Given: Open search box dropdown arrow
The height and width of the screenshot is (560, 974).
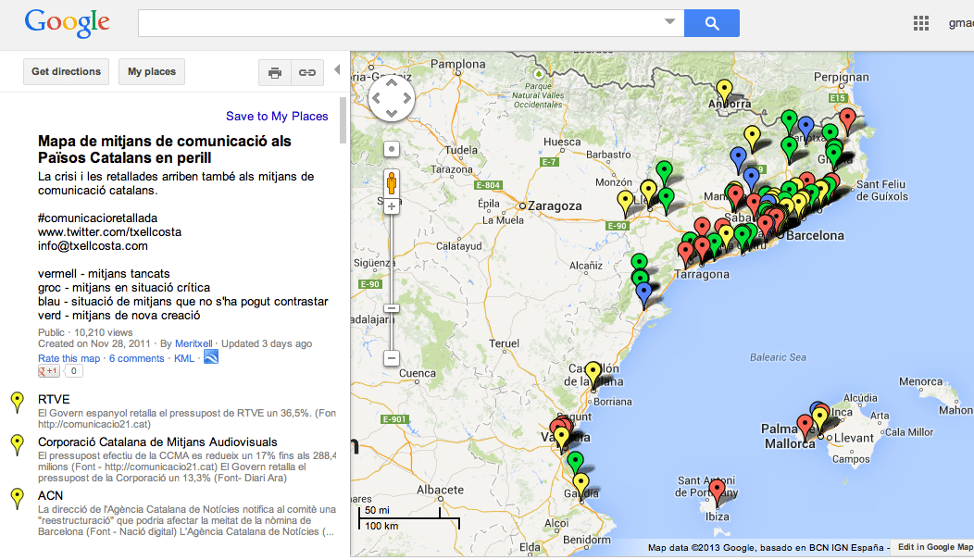Looking at the screenshot, I should (669, 21).
